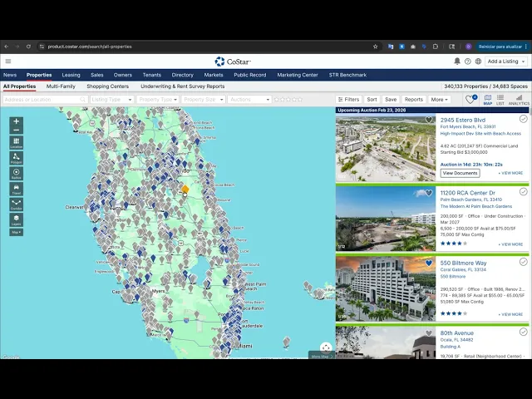Favorite 80th Avenue listing with heart
This screenshot has width=532, height=399.
click(x=429, y=333)
